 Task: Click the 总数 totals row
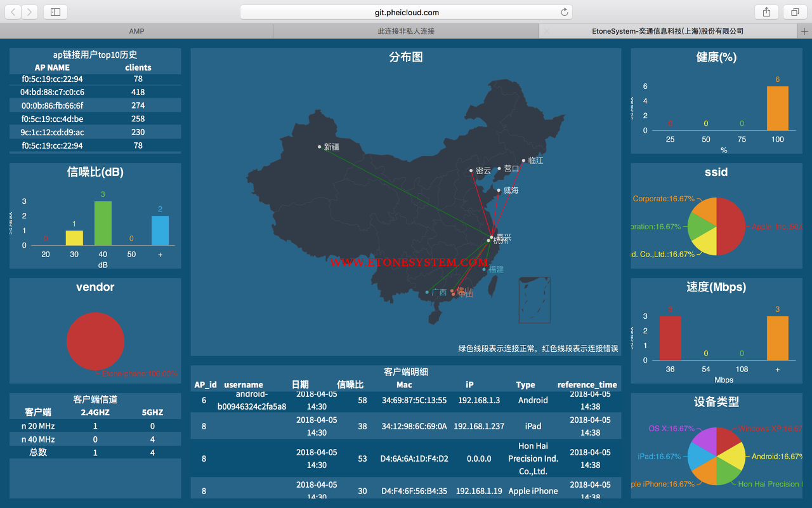coord(95,453)
